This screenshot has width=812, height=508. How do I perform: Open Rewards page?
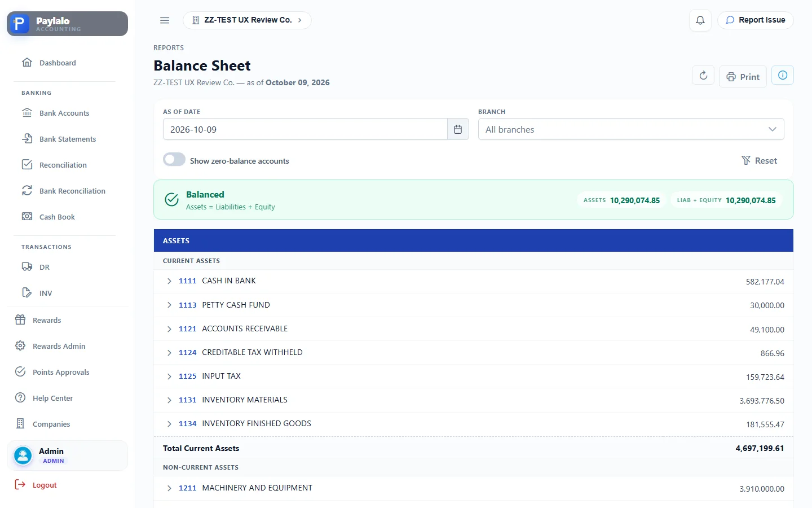pos(68,320)
